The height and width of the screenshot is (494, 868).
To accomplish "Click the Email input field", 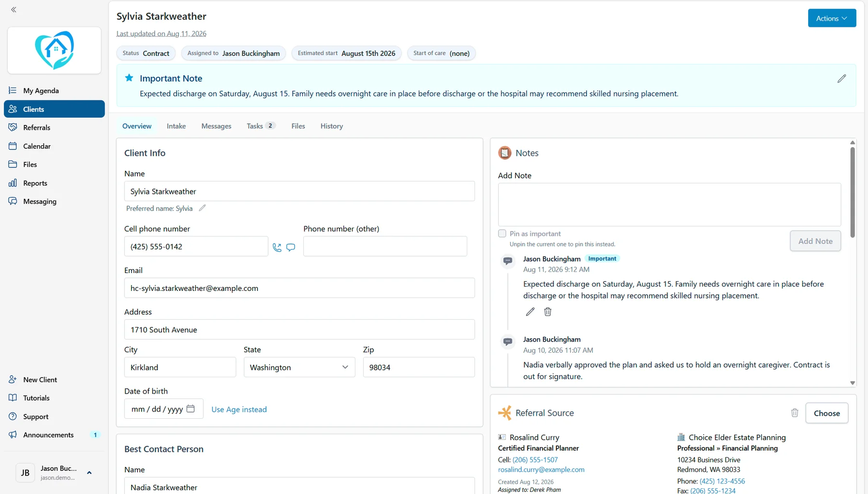I will coord(299,288).
